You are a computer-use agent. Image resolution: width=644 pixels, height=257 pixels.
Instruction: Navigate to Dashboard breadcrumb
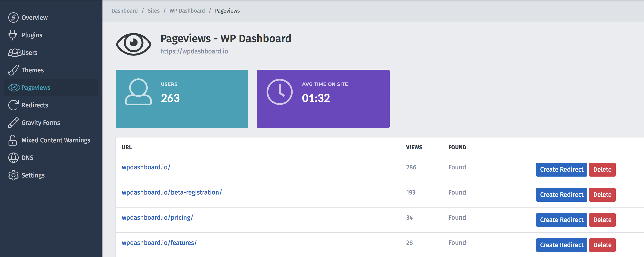tap(124, 11)
